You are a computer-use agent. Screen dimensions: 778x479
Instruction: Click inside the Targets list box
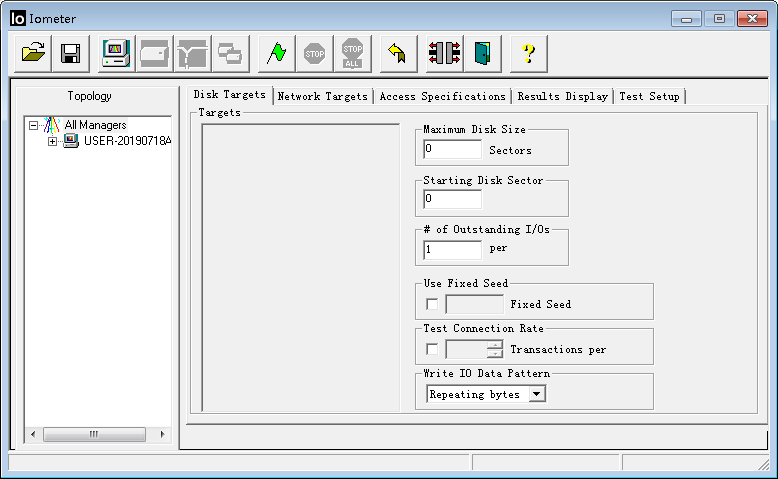pos(301,268)
